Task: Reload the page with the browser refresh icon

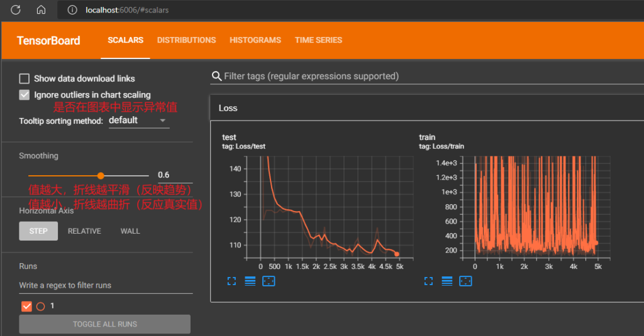Action: point(16,10)
